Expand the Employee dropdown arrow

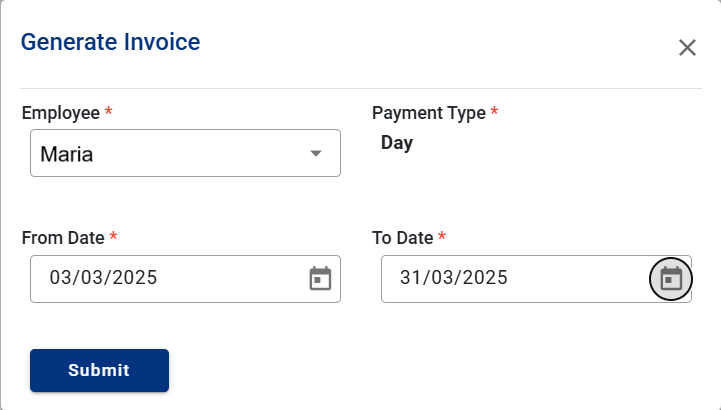[x=315, y=153]
